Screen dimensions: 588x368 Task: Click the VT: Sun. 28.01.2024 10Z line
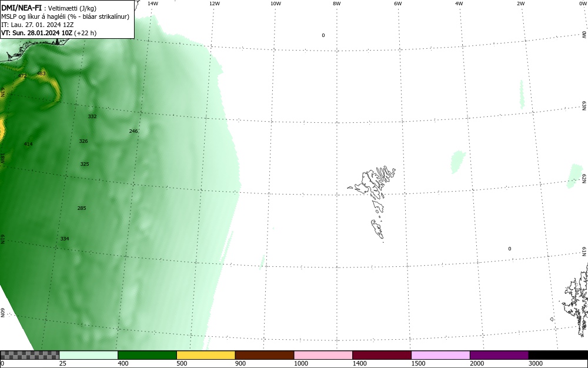coord(49,33)
